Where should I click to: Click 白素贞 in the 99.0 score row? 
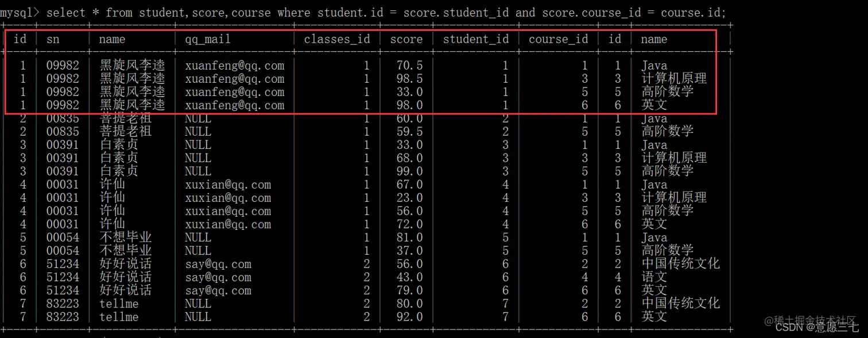[x=119, y=171]
